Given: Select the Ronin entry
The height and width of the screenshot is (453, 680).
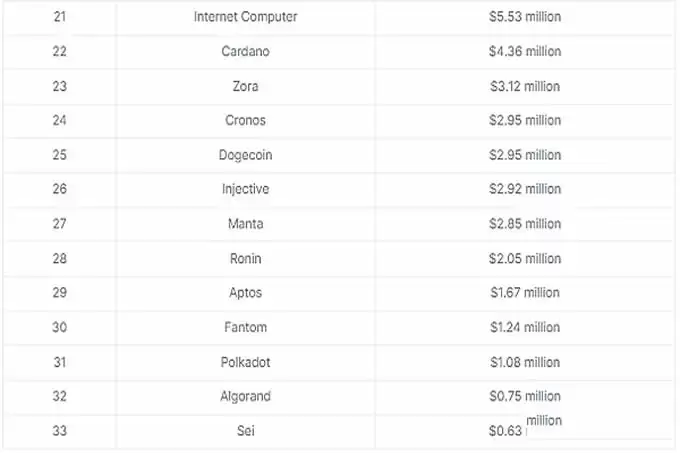Looking at the screenshot, I should pyautogui.click(x=245, y=258).
